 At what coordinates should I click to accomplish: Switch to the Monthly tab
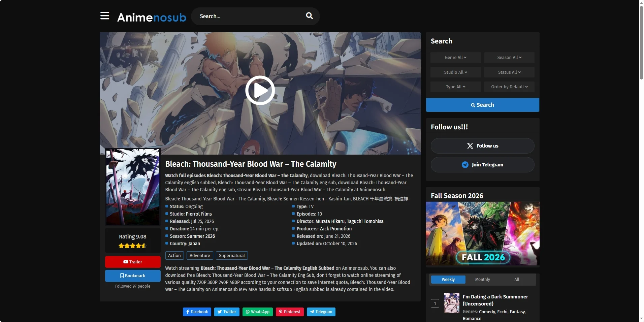click(x=482, y=280)
